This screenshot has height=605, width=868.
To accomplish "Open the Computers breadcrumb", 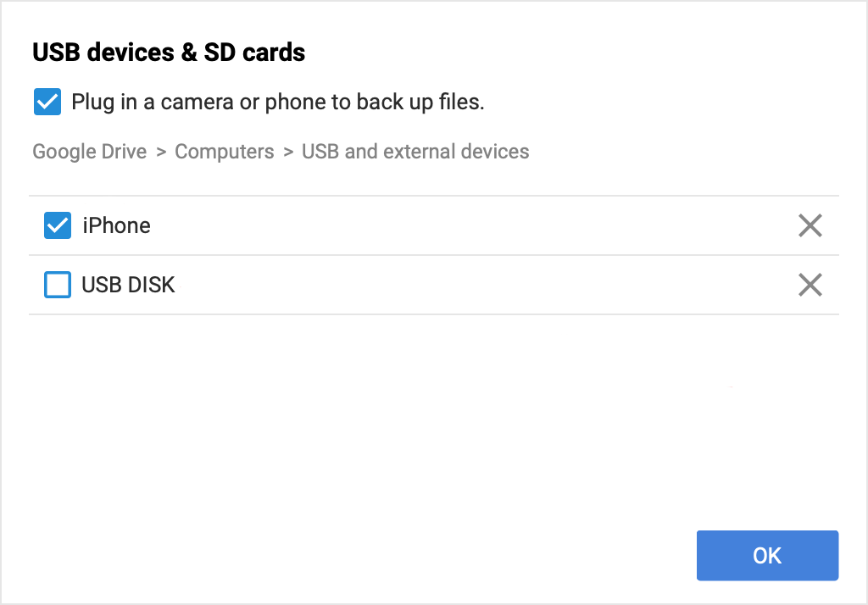I will [224, 152].
